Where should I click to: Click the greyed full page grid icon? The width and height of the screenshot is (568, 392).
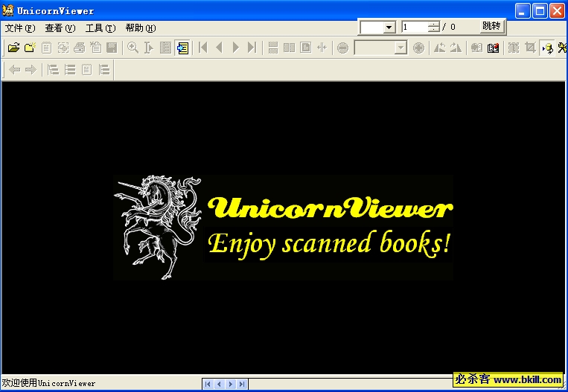(x=165, y=48)
